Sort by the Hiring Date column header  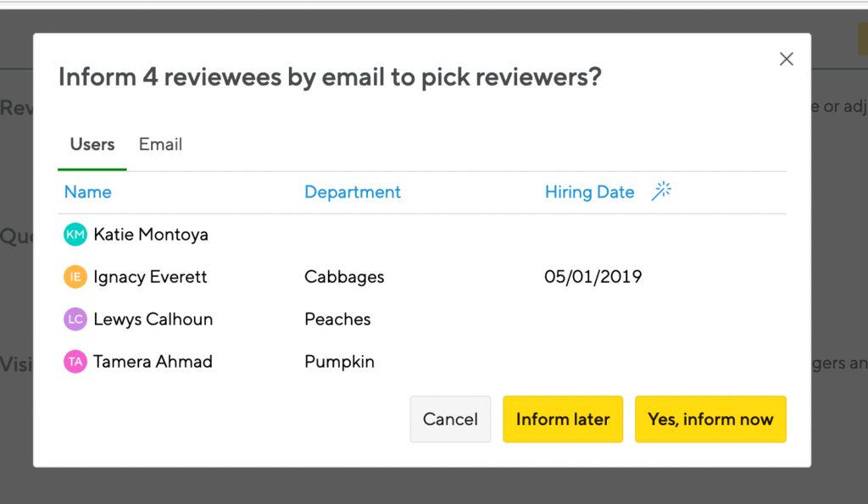tap(590, 192)
